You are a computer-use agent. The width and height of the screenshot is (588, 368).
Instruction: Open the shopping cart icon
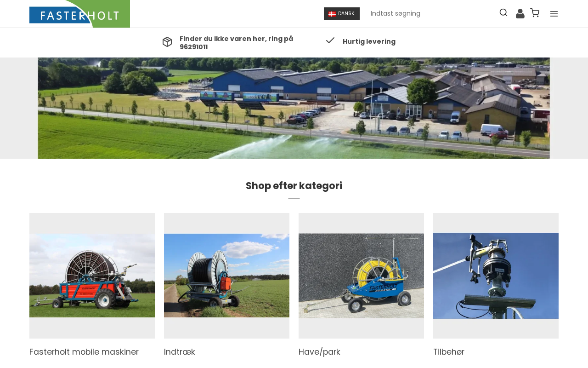[535, 13]
